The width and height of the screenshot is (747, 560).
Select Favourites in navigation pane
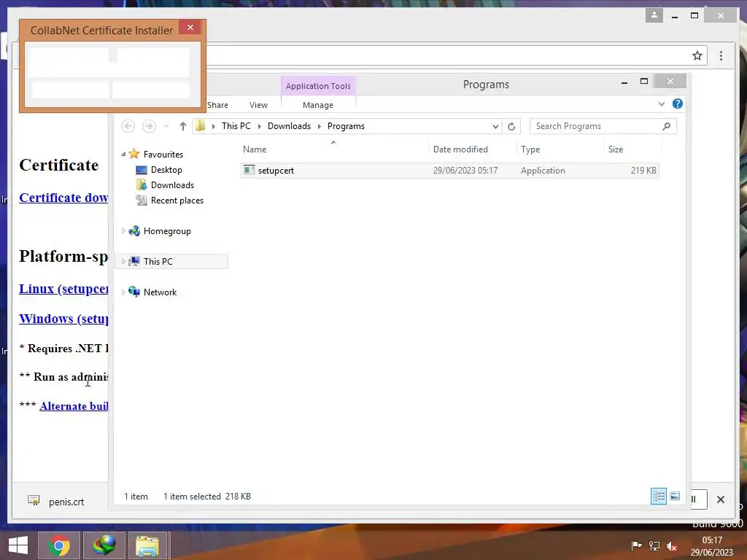tap(163, 155)
